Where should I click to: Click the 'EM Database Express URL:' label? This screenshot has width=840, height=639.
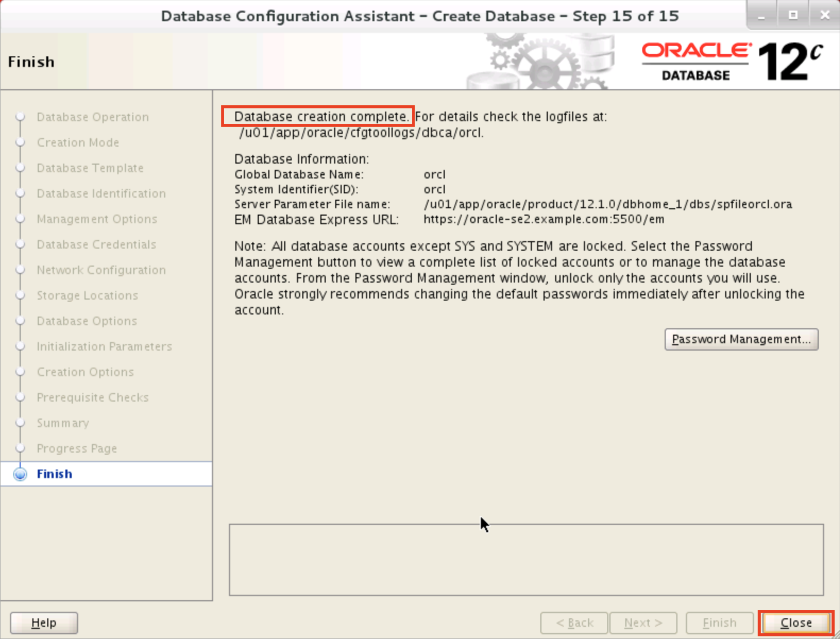[317, 219]
